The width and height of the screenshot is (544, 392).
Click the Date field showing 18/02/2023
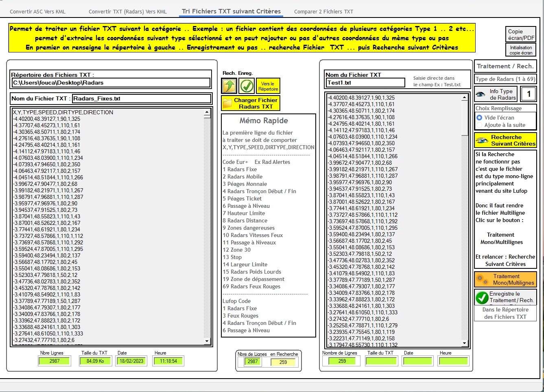(x=131, y=361)
